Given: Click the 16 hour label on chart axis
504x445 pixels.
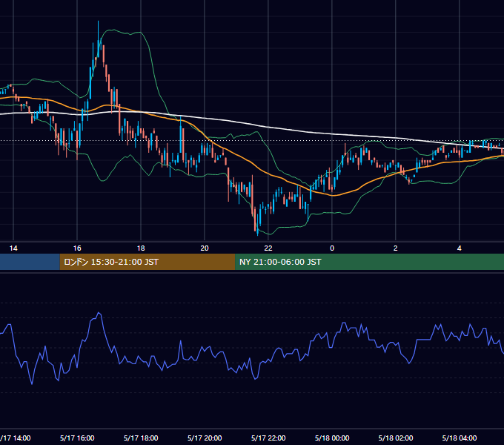Looking at the screenshot, I should tap(77, 248).
